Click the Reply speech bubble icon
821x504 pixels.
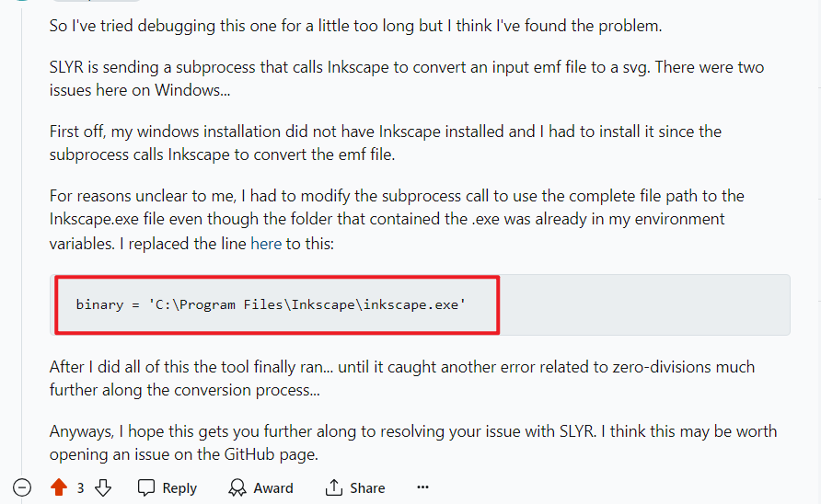pyautogui.click(x=146, y=487)
